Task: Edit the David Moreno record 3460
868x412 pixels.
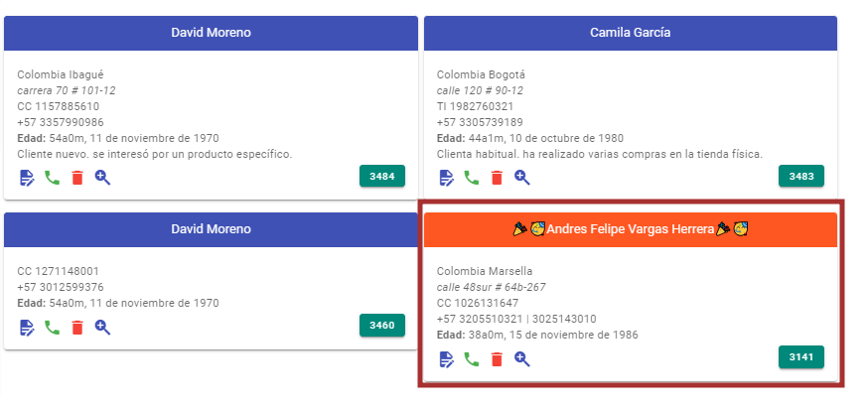Action: coord(28,327)
